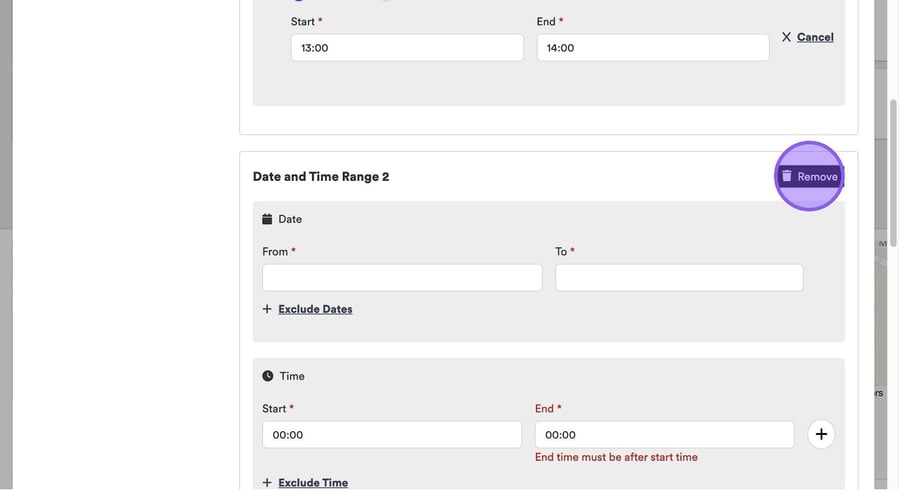
Task: Click the calendar icon next to Date
Action: [x=267, y=219]
